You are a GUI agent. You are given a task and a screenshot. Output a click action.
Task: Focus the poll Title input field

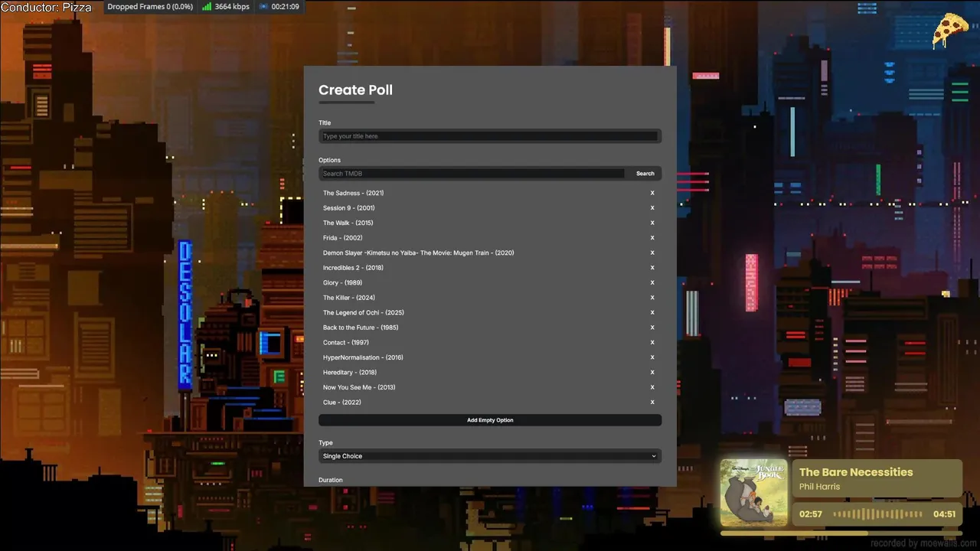point(490,136)
